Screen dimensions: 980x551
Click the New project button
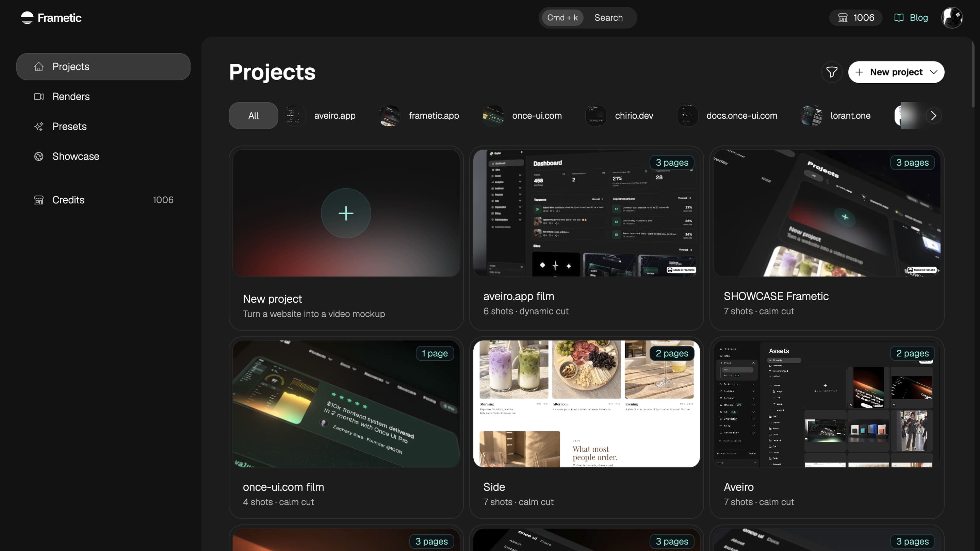coord(896,72)
